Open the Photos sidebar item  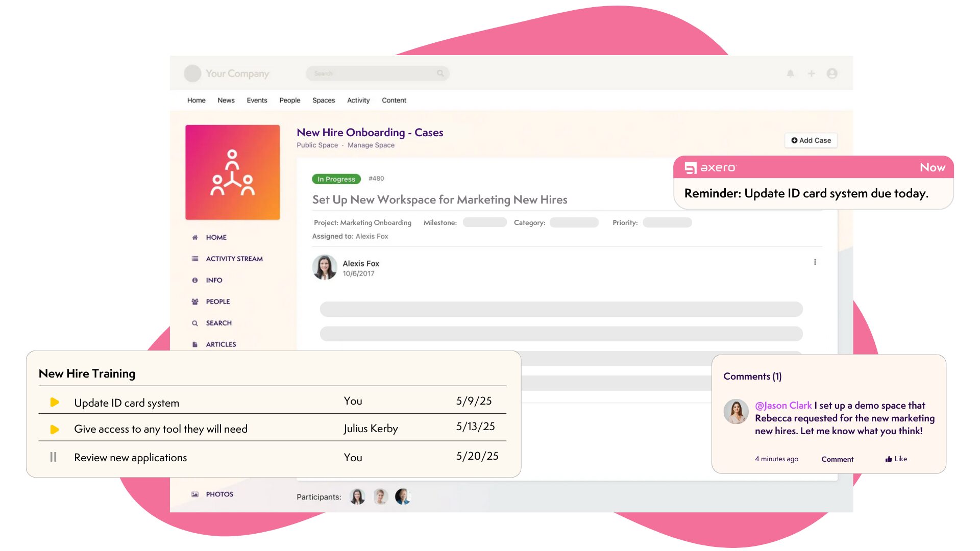(x=219, y=494)
